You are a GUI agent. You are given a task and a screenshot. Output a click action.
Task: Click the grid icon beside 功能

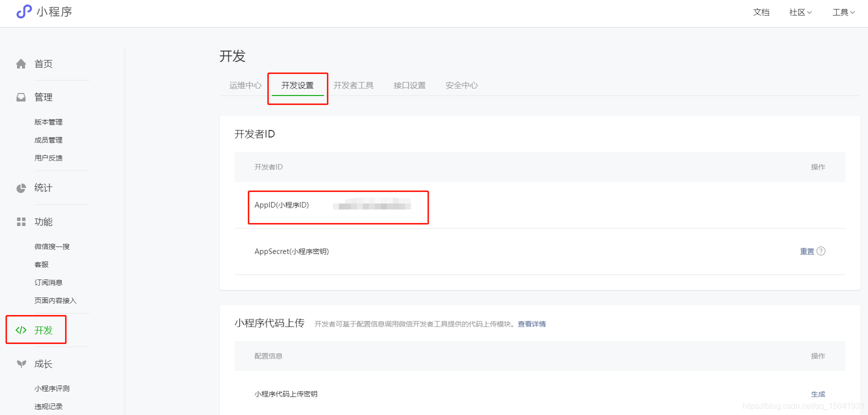21,221
